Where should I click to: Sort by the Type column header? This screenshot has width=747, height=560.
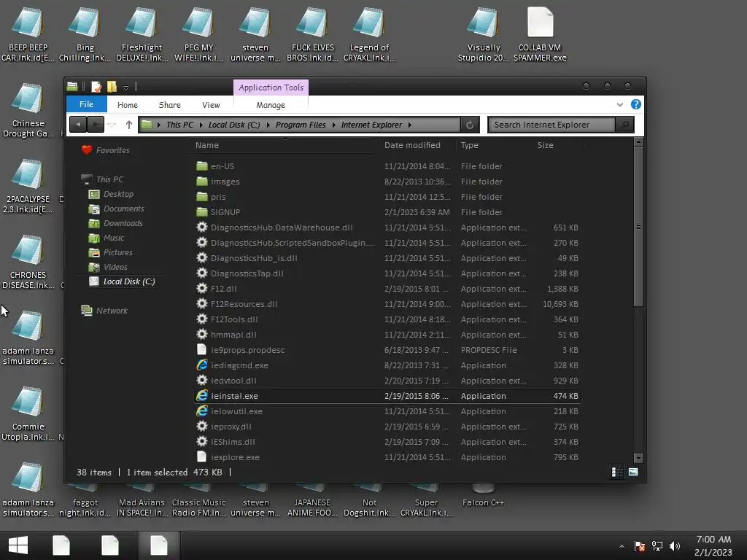469,145
